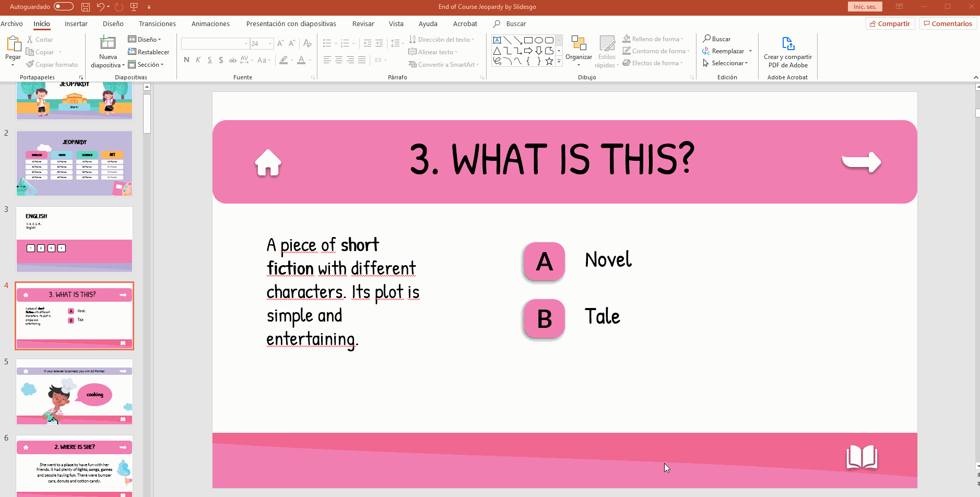Toggle bold N formatting
The height and width of the screenshot is (497, 980).
(x=186, y=60)
